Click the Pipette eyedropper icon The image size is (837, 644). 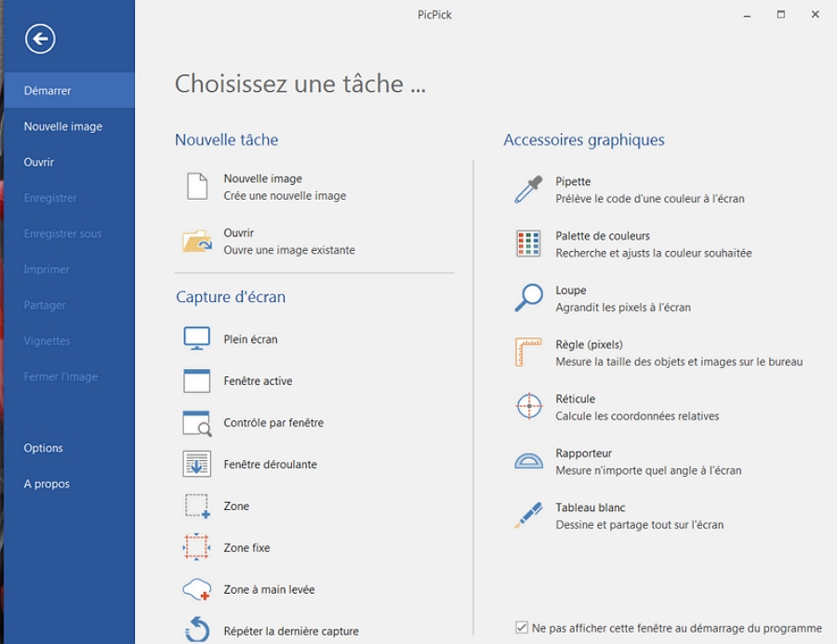(528, 190)
